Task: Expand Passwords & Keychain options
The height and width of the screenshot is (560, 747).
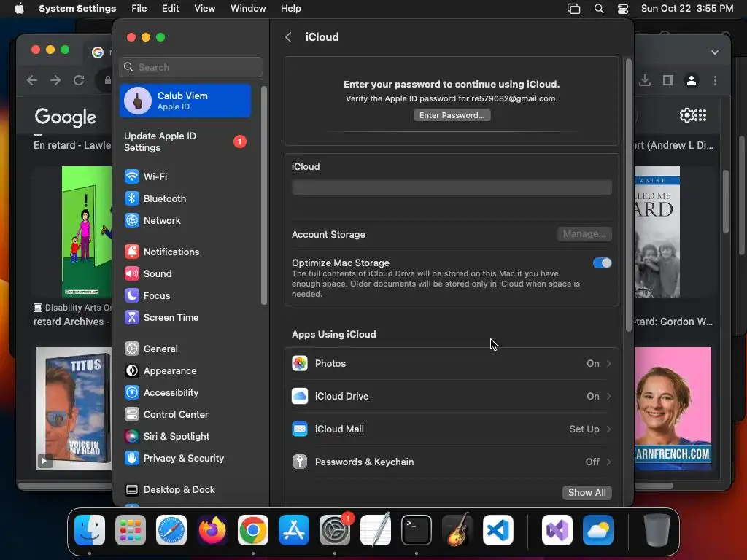Action: [x=452, y=462]
